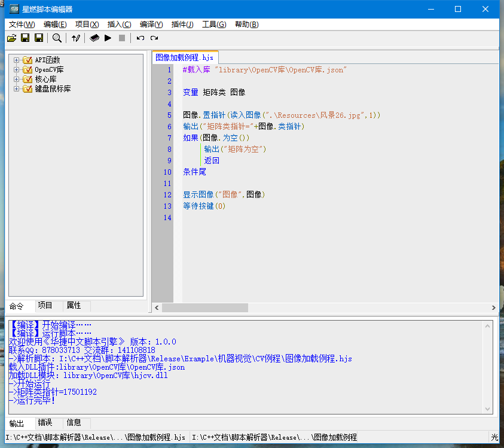Image resolution: width=504 pixels, height=448 pixels.
Task: Click the grey stop square icon
Action: tap(122, 38)
